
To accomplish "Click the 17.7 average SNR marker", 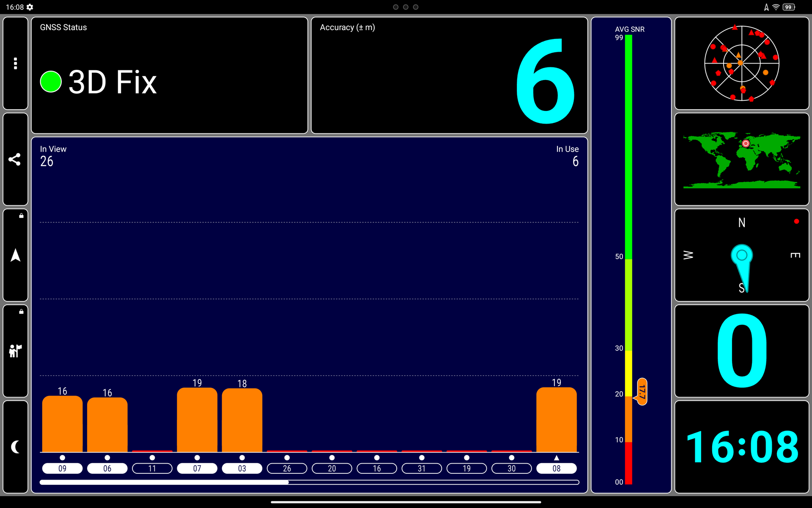I will (x=642, y=392).
